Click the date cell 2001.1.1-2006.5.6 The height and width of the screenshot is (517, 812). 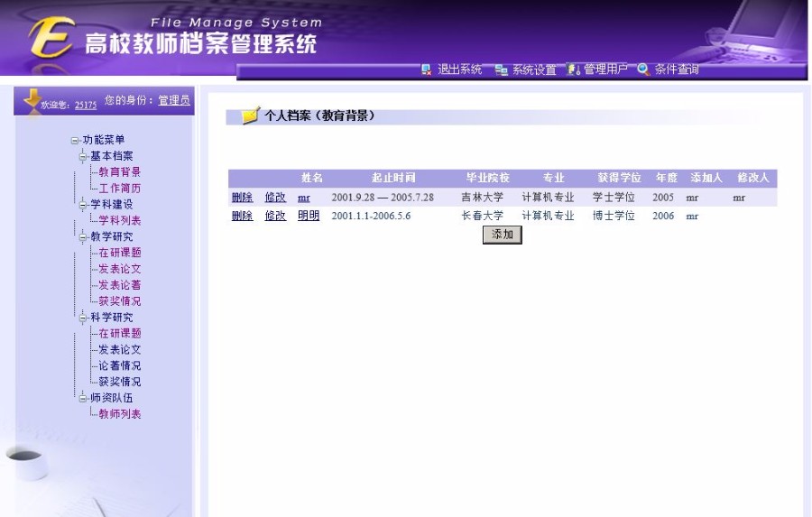pos(372,216)
